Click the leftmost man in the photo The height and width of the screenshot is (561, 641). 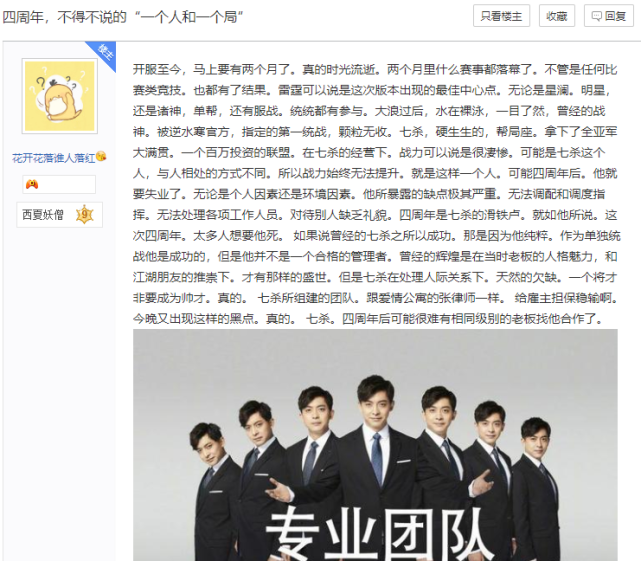[213, 493]
